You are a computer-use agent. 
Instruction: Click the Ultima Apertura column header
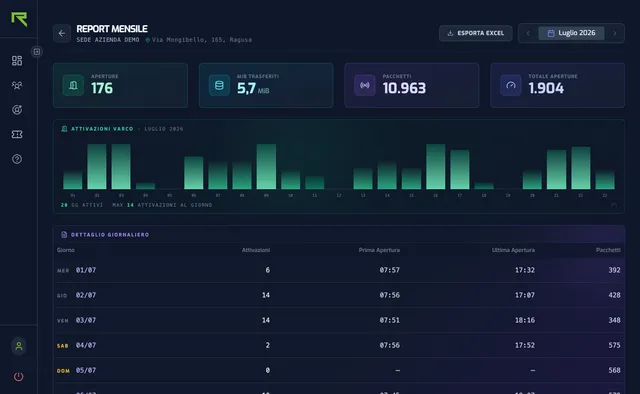click(x=513, y=250)
